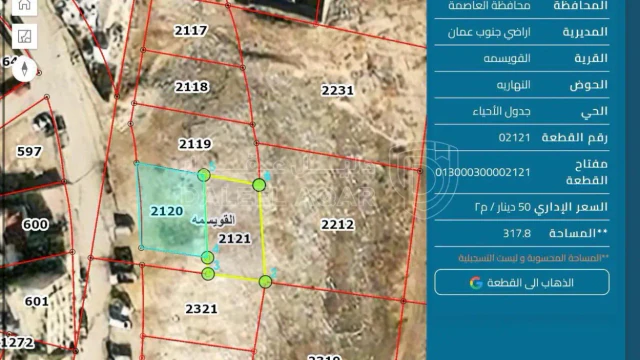Click the basin value النهاريه

click(x=513, y=85)
